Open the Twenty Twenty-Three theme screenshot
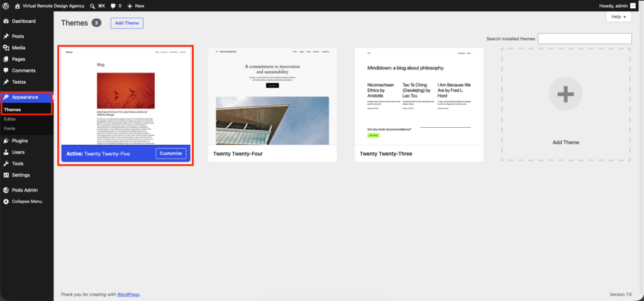 tap(419, 96)
